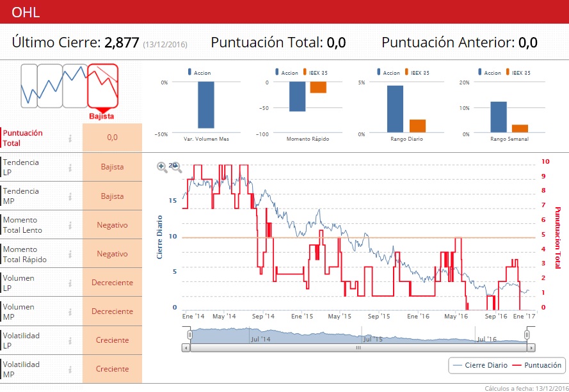Select the red Bajista trend phase thumbnail
The width and height of the screenshot is (569, 392).
[102, 86]
